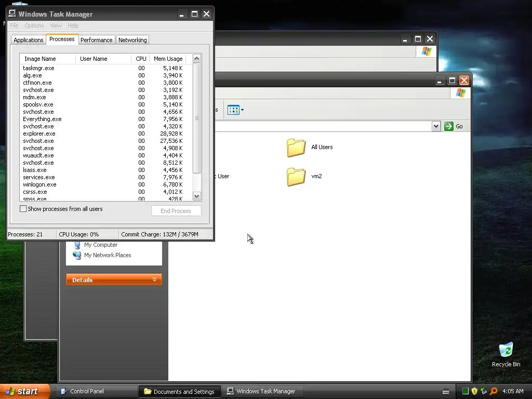Click the green Go arrow button
Screen dimensions: 532x399
pos(448,126)
